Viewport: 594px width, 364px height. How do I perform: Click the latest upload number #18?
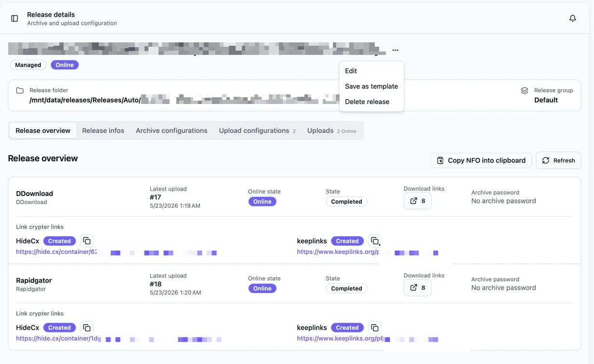[x=155, y=284]
